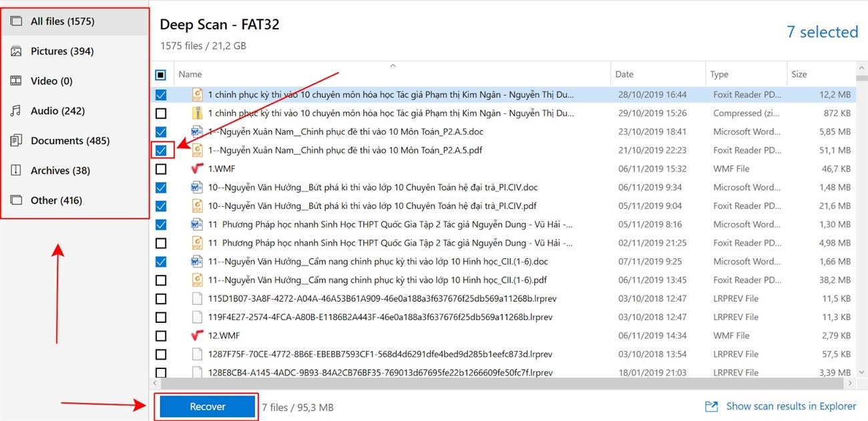
Task: Click the 51,1 MB size cell
Action: 835,151
